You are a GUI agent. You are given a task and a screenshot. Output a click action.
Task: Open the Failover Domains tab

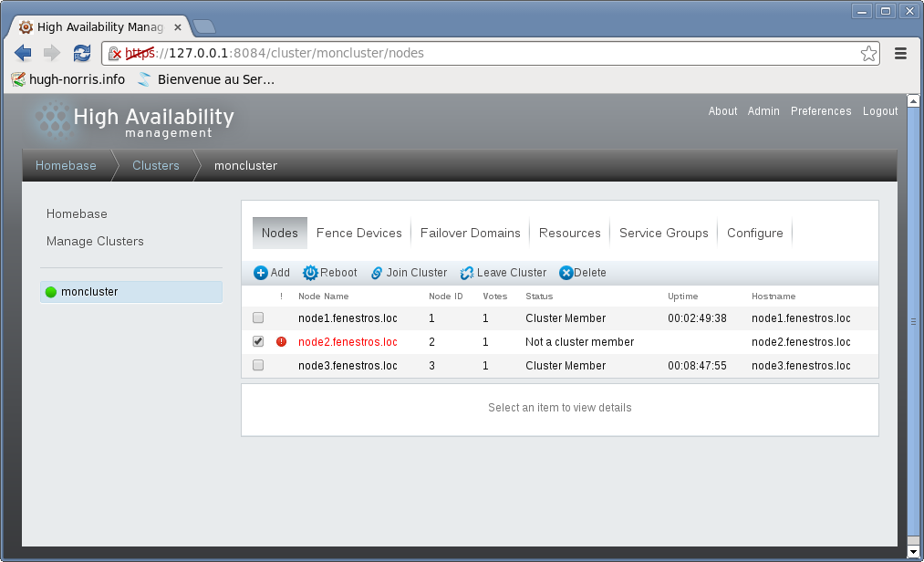pyautogui.click(x=470, y=234)
